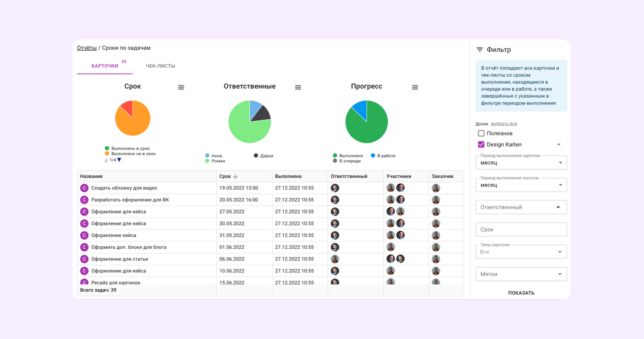
Task: Open Период выполнения пунктов dropdown
Action: [521, 185]
